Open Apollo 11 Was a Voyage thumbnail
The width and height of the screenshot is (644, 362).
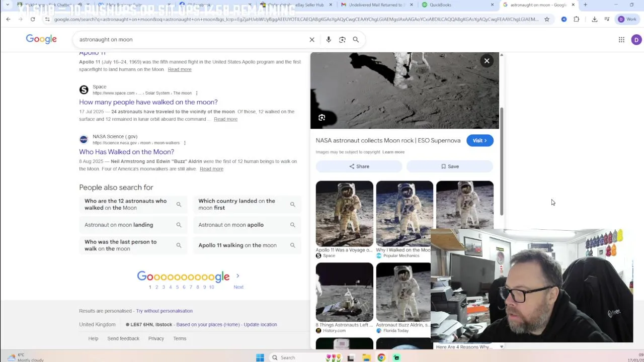(345, 214)
